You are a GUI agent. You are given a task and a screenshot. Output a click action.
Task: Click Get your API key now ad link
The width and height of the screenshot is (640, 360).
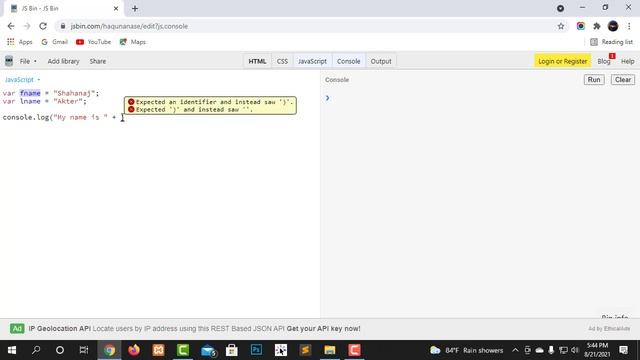(x=323, y=329)
